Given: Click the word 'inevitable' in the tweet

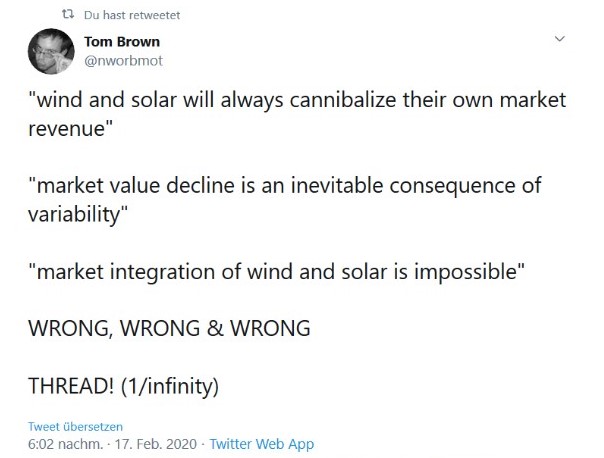Looking at the screenshot, I should 337,185.
